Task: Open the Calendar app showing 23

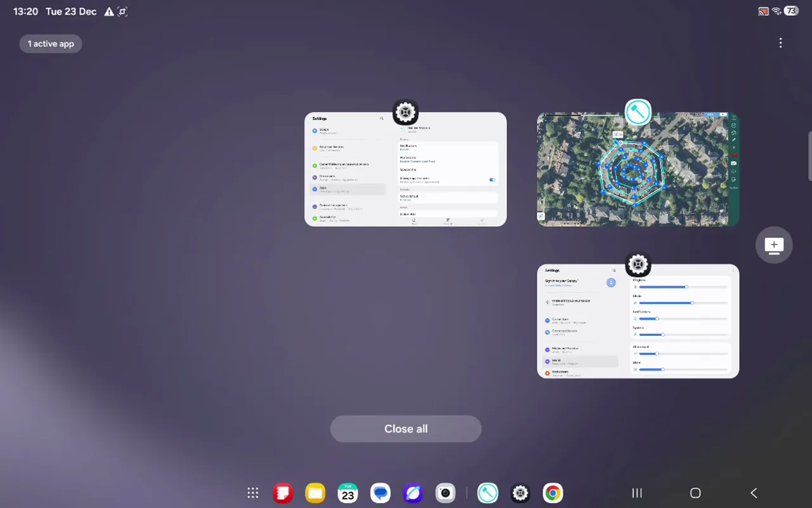Action: (x=348, y=493)
